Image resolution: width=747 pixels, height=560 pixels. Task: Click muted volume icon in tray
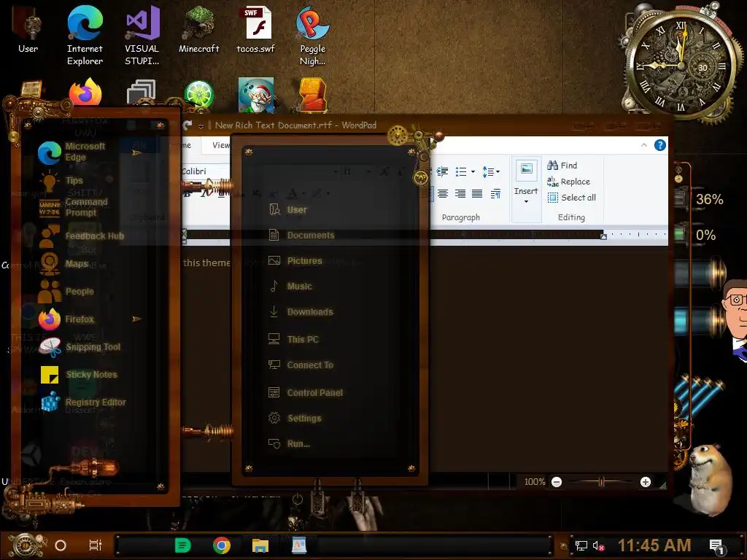point(598,545)
